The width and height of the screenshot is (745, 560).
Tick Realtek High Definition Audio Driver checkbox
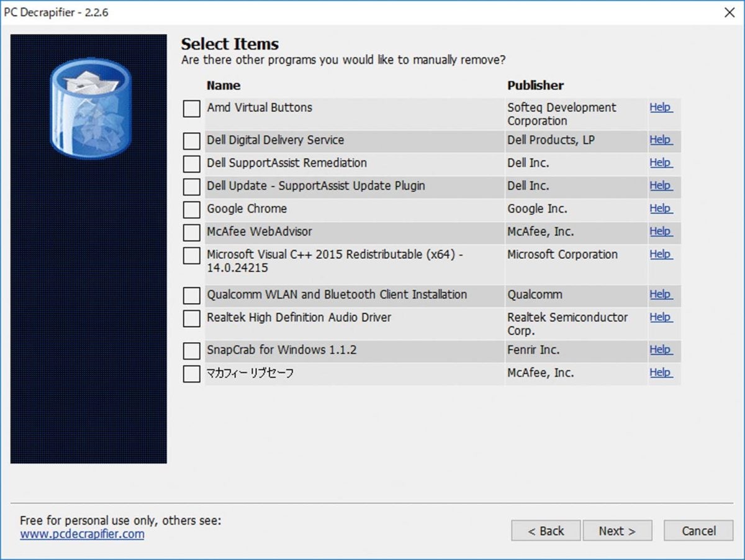[x=192, y=319]
